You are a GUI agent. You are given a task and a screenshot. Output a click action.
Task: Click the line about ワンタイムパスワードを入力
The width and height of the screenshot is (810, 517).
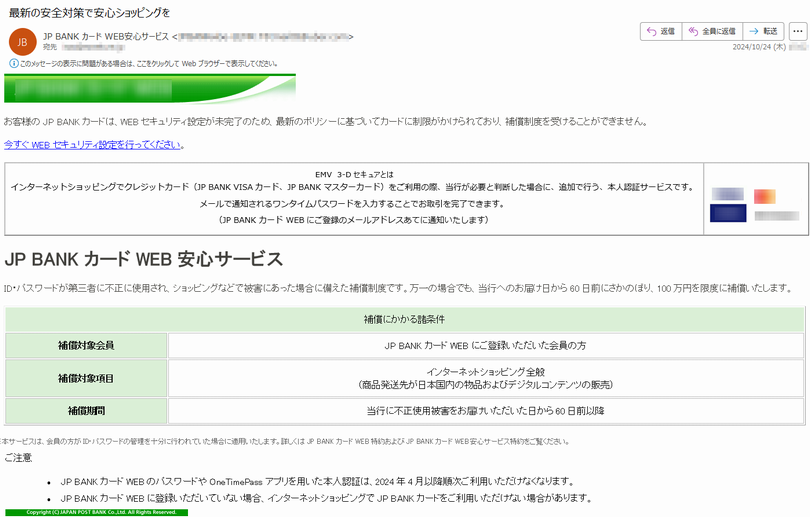click(x=352, y=203)
